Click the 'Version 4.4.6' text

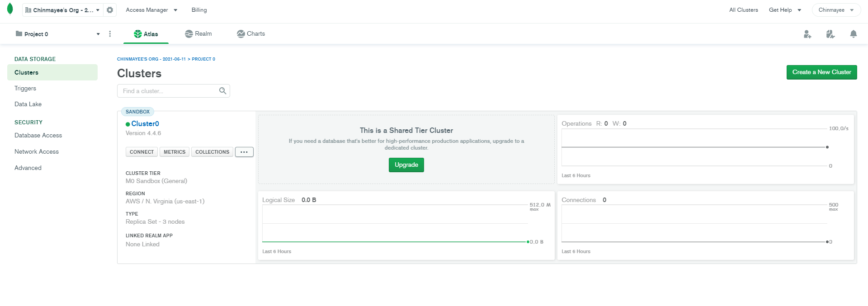point(143,133)
